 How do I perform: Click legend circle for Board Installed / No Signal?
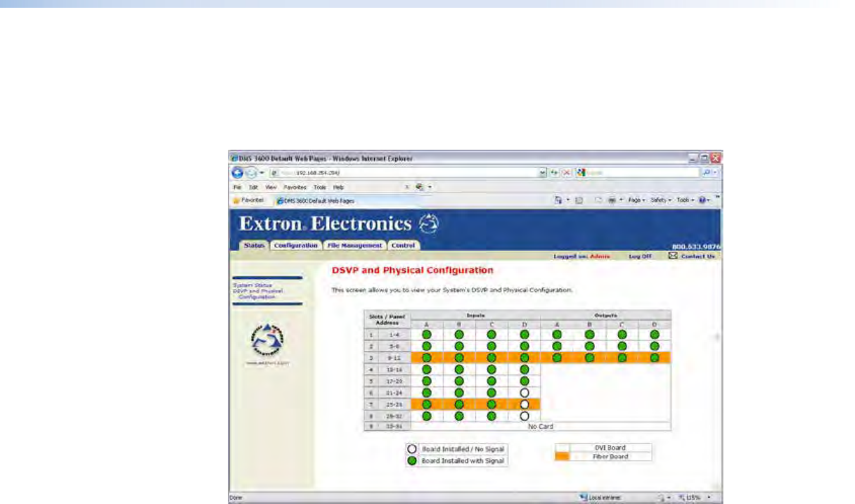pos(413,449)
